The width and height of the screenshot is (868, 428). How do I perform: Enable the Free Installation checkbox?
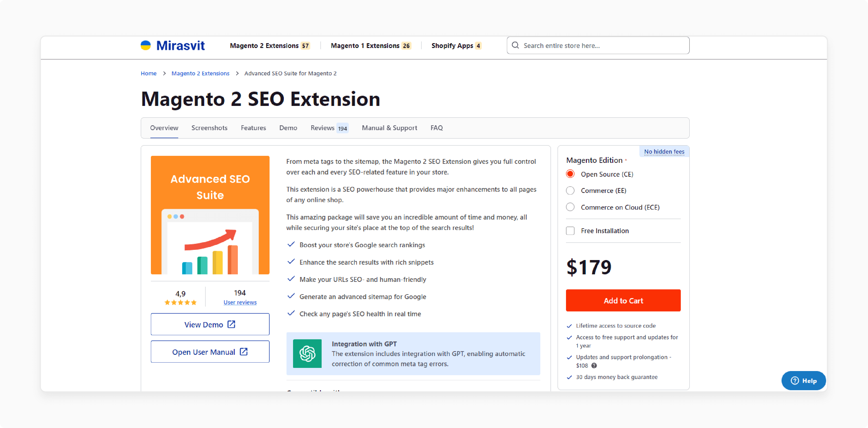click(570, 231)
